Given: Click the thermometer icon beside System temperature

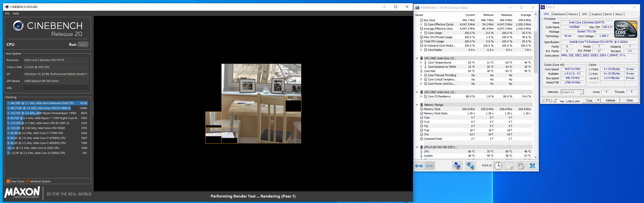Looking at the screenshot, I should click(x=422, y=156).
